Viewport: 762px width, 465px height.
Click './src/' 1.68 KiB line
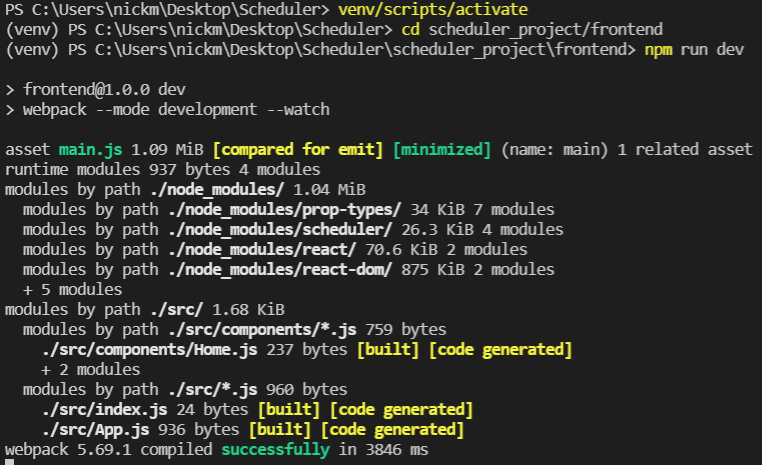coord(145,310)
